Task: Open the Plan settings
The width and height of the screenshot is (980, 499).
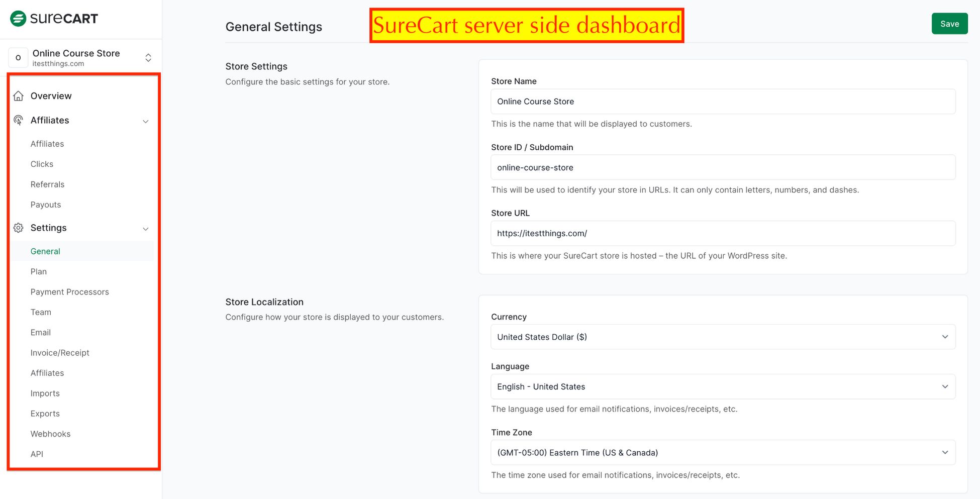Action: click(x=39, y=271)
